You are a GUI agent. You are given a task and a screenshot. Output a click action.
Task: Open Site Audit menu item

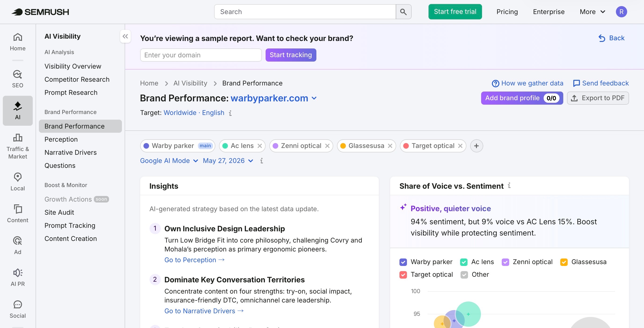click(x=59, y=212)
